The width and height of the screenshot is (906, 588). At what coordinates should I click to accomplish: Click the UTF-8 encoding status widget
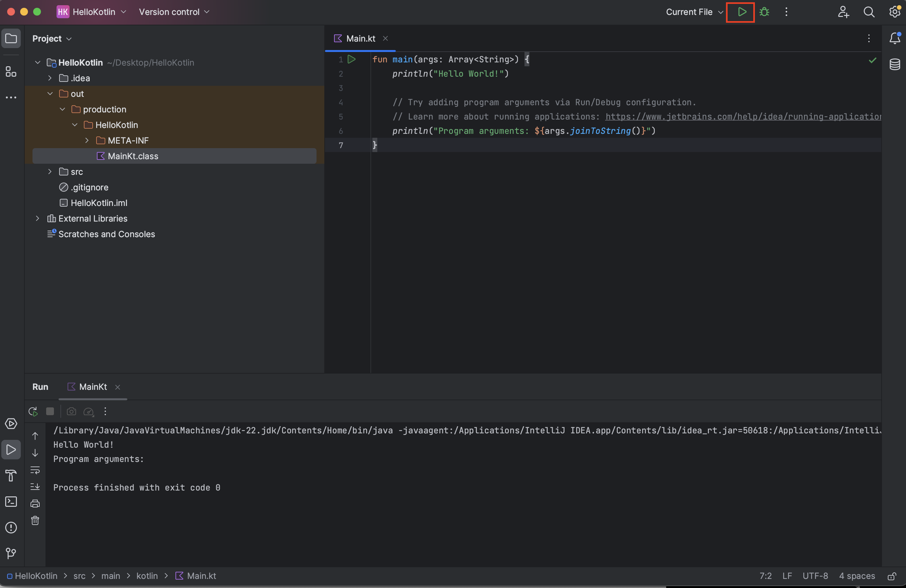(815, 576)
